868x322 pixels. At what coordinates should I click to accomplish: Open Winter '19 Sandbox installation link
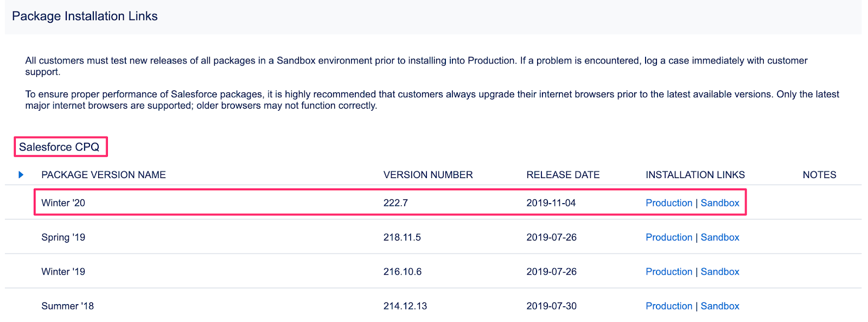(x=720, y=272)
